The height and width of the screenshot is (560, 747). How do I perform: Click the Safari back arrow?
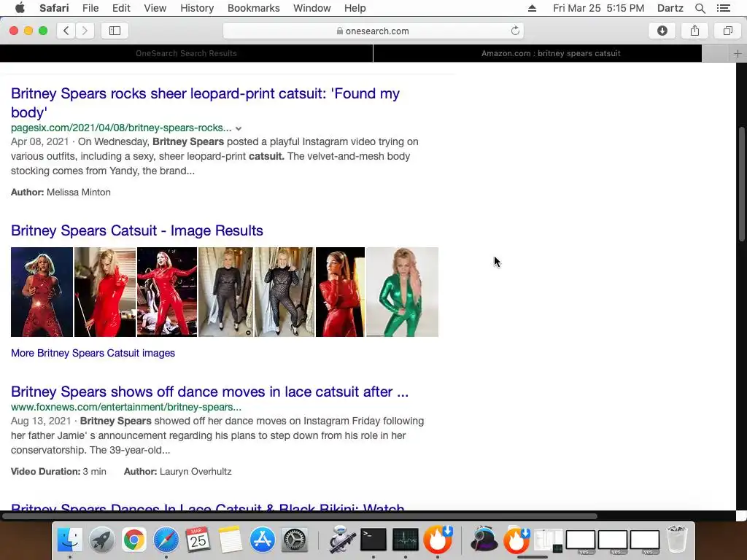[66, 31]
